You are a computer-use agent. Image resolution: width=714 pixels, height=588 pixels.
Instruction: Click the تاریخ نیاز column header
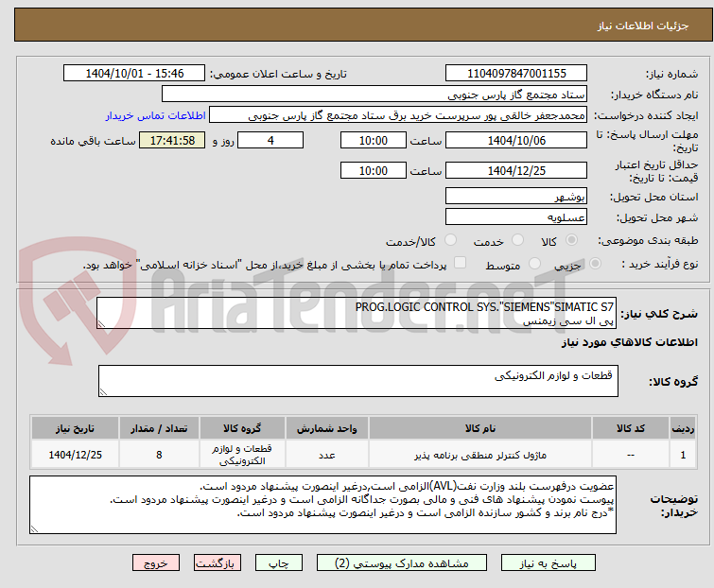[75, 428]
